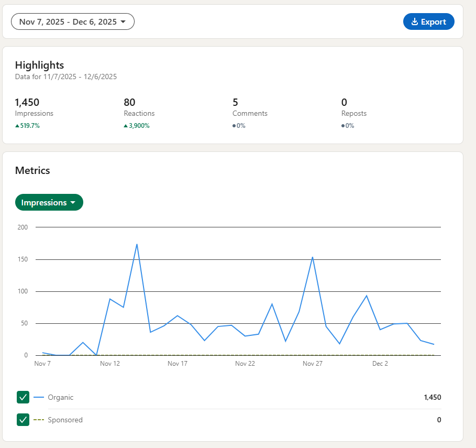The width and height of the screenshot is (476, 448).
Task: Toggle the Sponsored checkbox off
Action: click(x=23, y=420)
